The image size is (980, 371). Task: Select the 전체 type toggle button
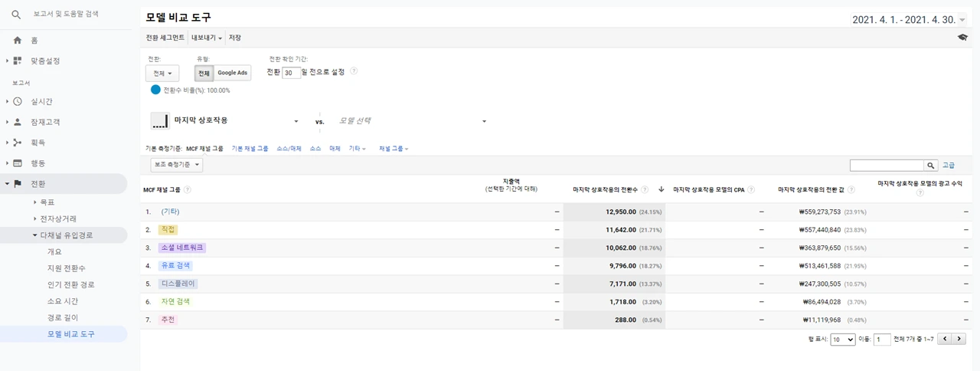tap(204, 73)
